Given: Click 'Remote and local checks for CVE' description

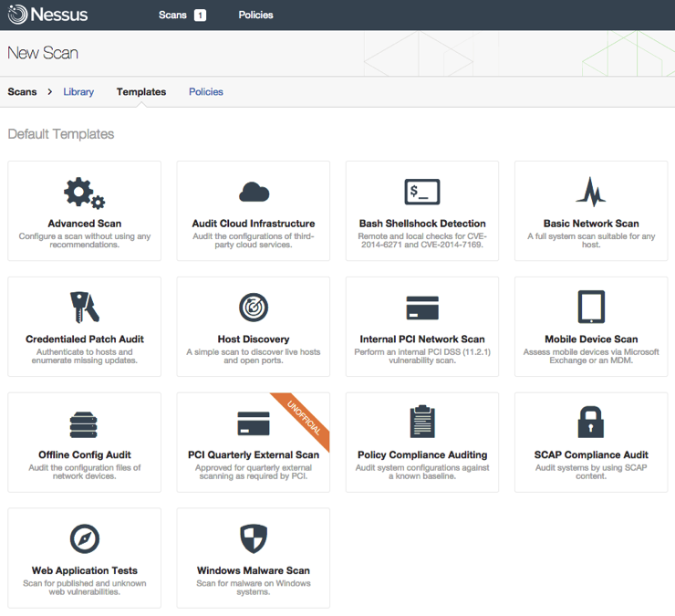Looking at the screenshot, I should [422, 240].
